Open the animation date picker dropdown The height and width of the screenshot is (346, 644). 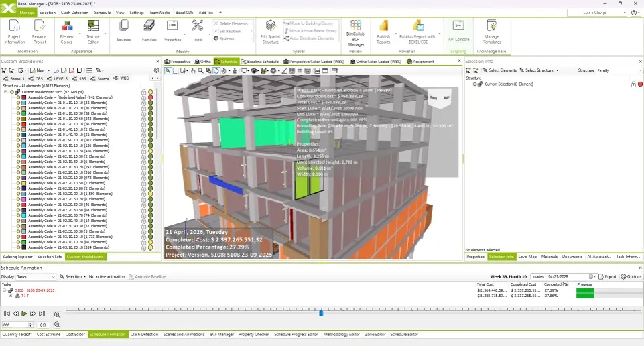point(592,276)
